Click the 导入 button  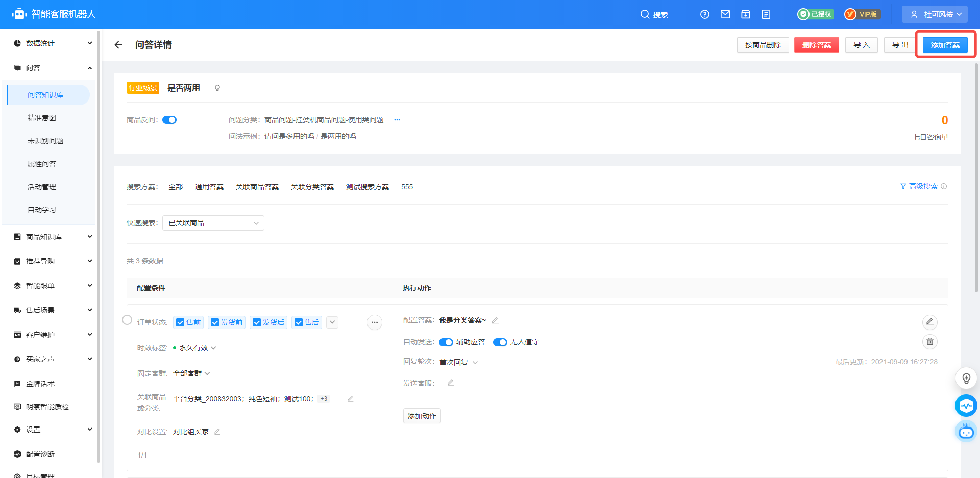pos(862,45)
